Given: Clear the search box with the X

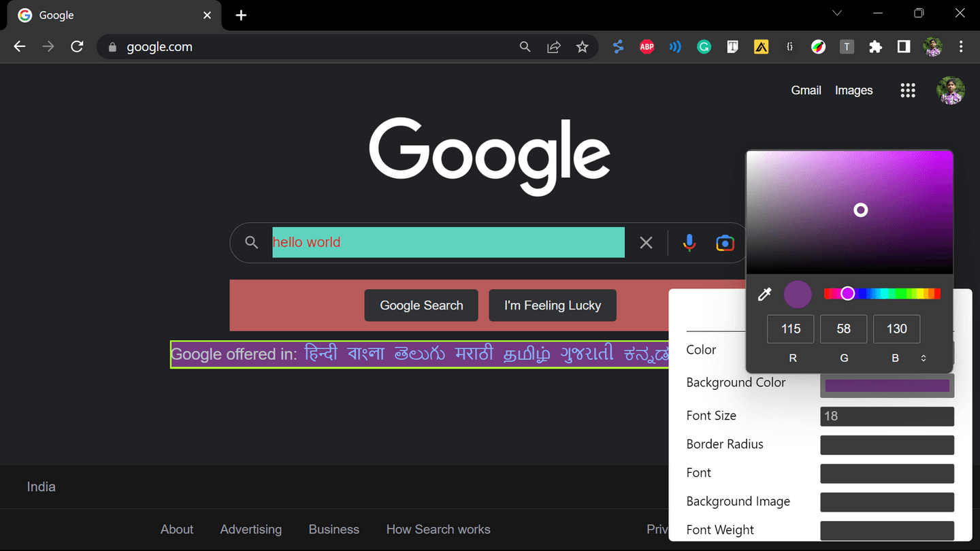Looking at the screenshot, I should [646, 243].
